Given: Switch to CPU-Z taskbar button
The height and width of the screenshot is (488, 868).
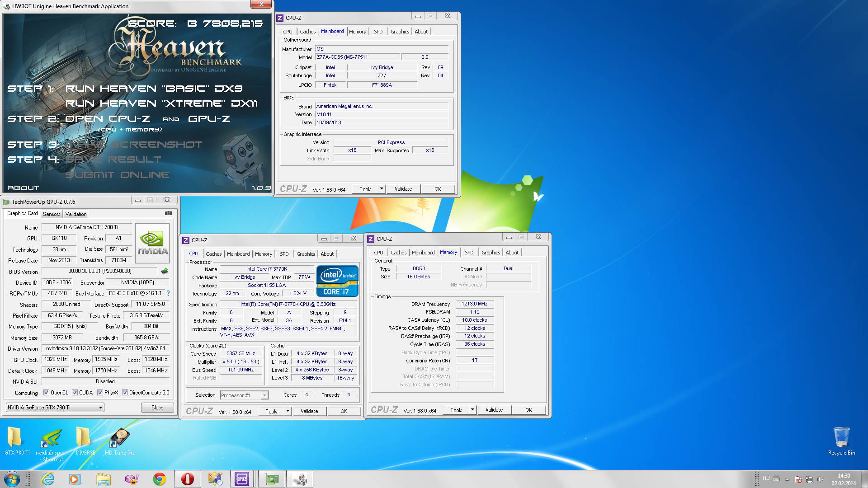Looking at the screenshot, I should [x=242, y=479].
